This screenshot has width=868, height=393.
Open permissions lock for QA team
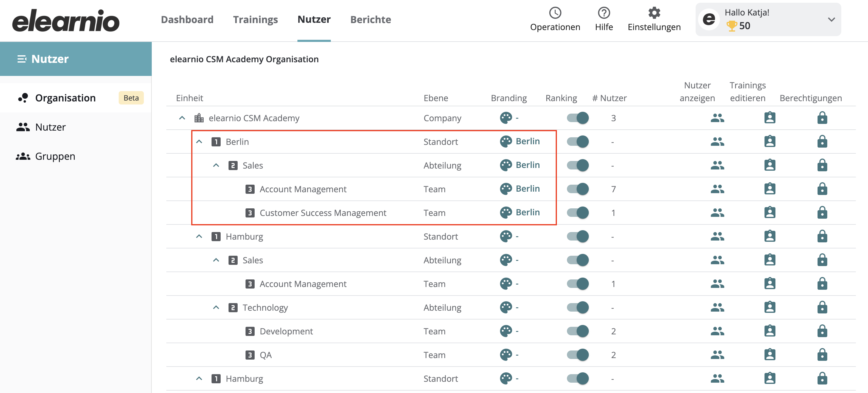[x=822, y=355]
